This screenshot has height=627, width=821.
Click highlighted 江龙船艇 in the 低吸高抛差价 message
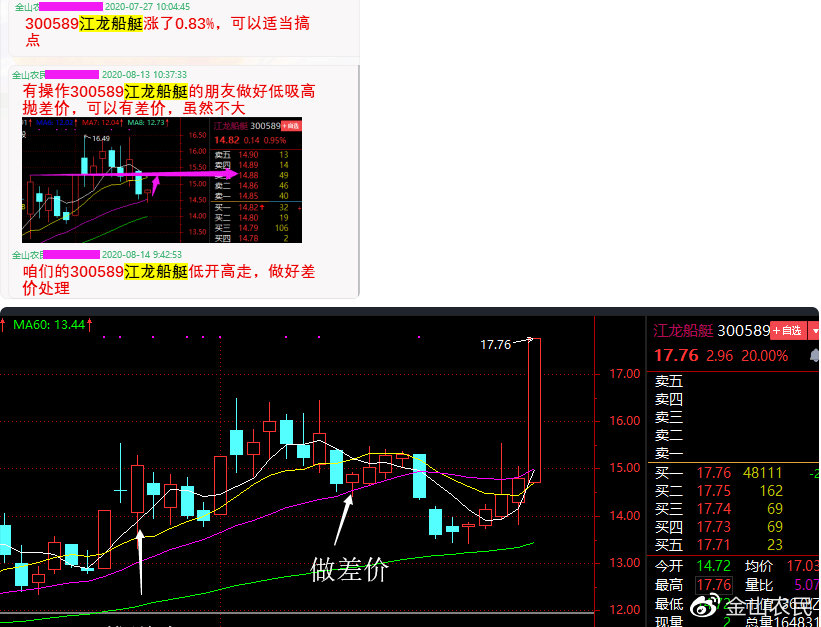pyautogui.click(x=156, y=92)
